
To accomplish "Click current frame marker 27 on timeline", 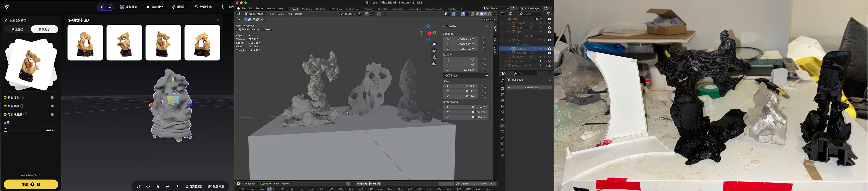I will point(270,189).
